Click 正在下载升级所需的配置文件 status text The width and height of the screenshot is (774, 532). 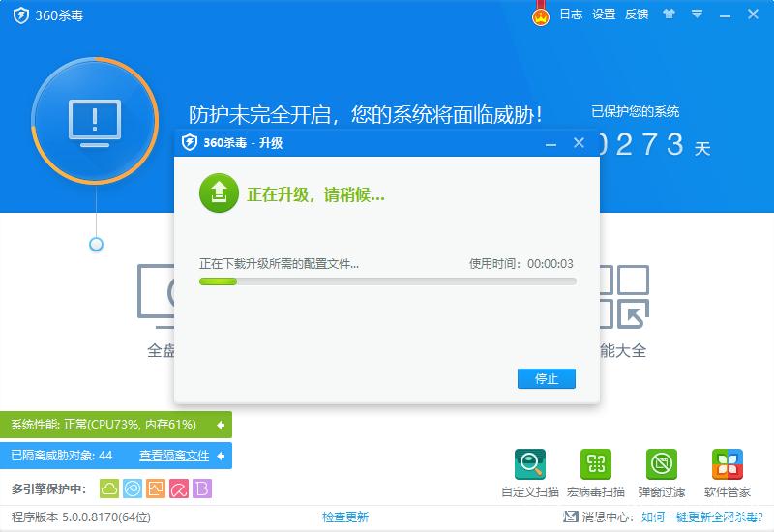[x=279, y=264]
